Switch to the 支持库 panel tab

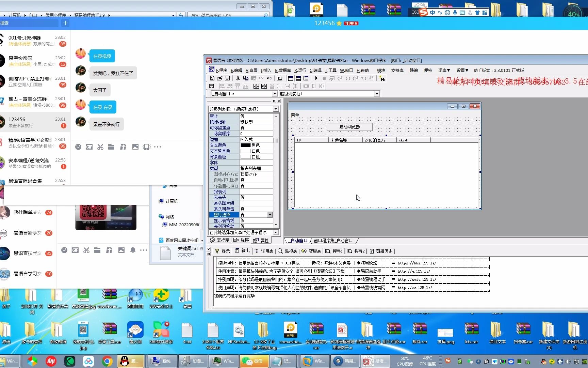coord(220,240)
